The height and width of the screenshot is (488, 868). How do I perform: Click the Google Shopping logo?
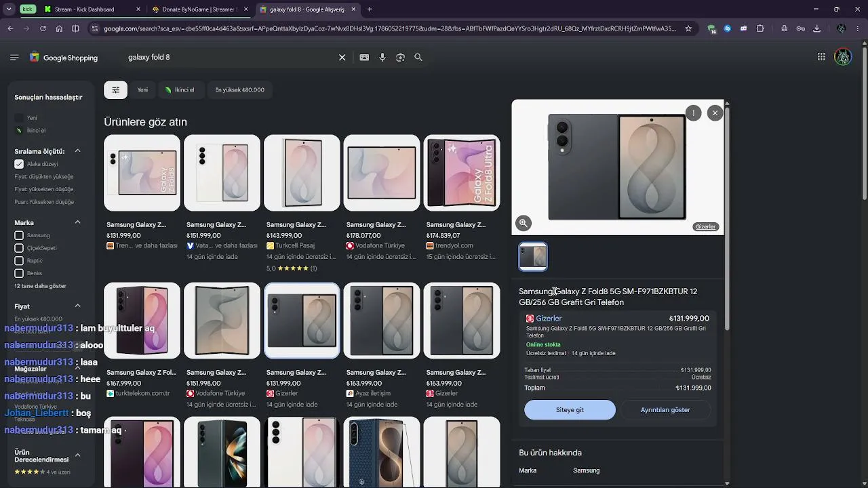pyautogui.click(x=64, y=58)
